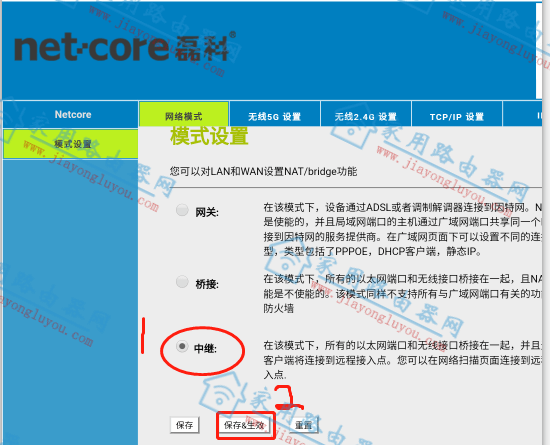
Task: Click the 保存&生效 button
Action: 244,425
